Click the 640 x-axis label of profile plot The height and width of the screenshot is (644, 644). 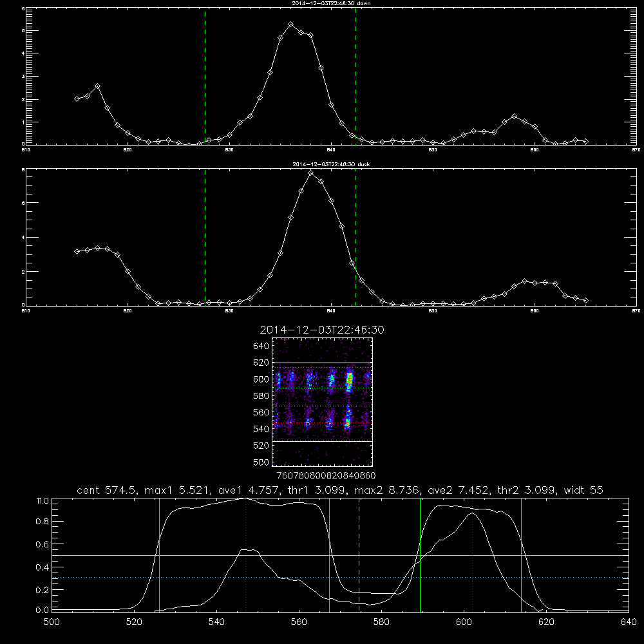click(629, 622)
